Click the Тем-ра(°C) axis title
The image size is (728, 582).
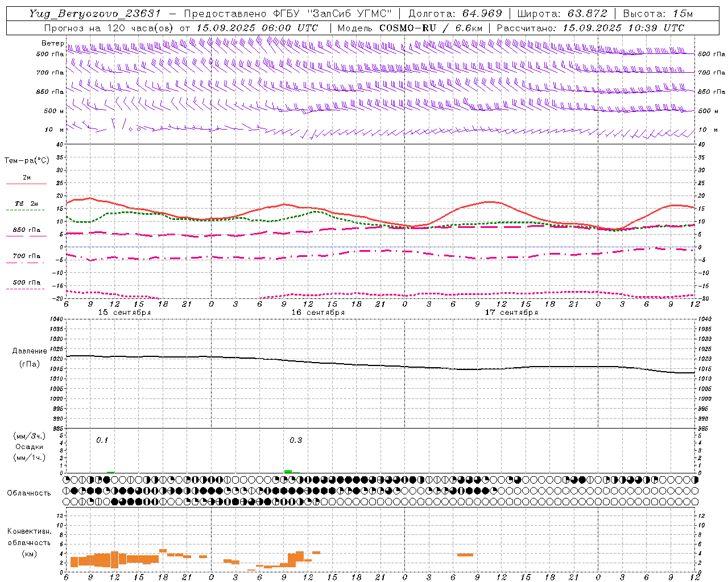point(27,161)
